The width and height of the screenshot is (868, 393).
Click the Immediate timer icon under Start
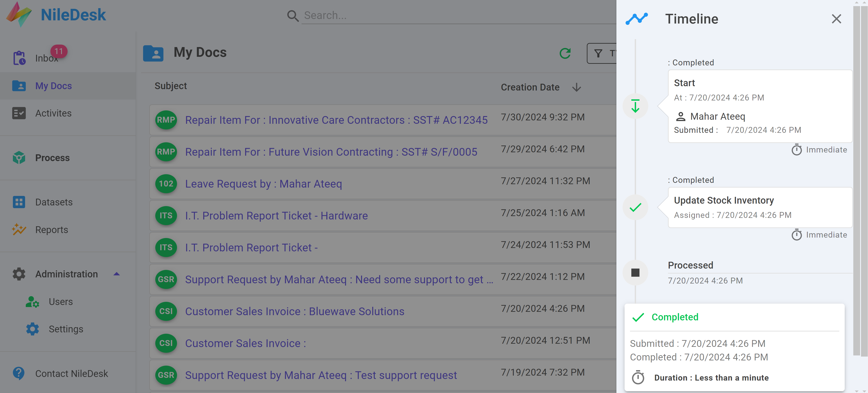(797, 150)
